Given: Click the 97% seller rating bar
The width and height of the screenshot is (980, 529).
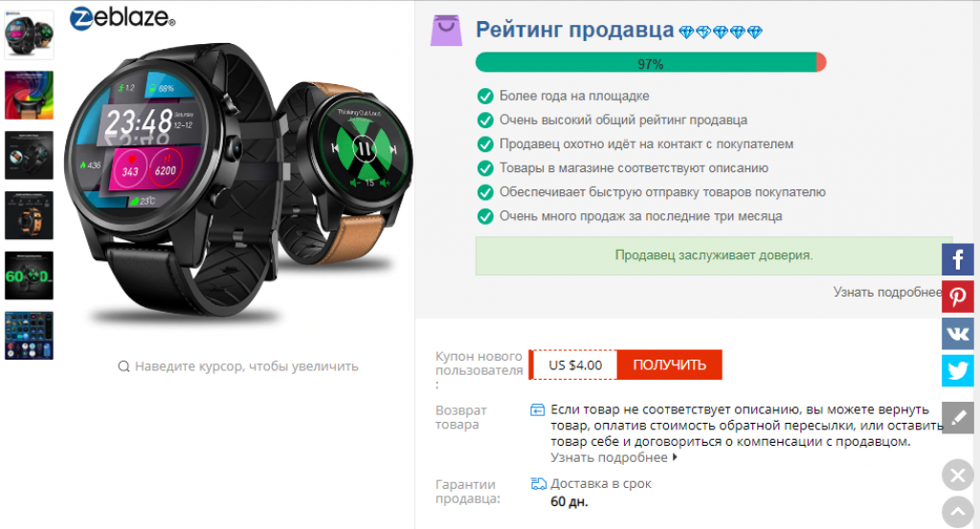Looking at the screenshot, I should pos(651,62).
